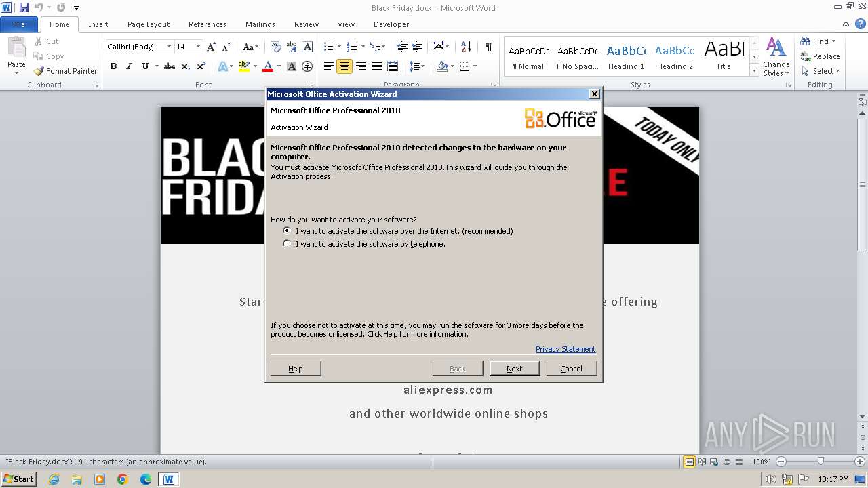Screen dimensions: 868x488
Task: Open Word Help question mark icon
Action: (861, 24)
